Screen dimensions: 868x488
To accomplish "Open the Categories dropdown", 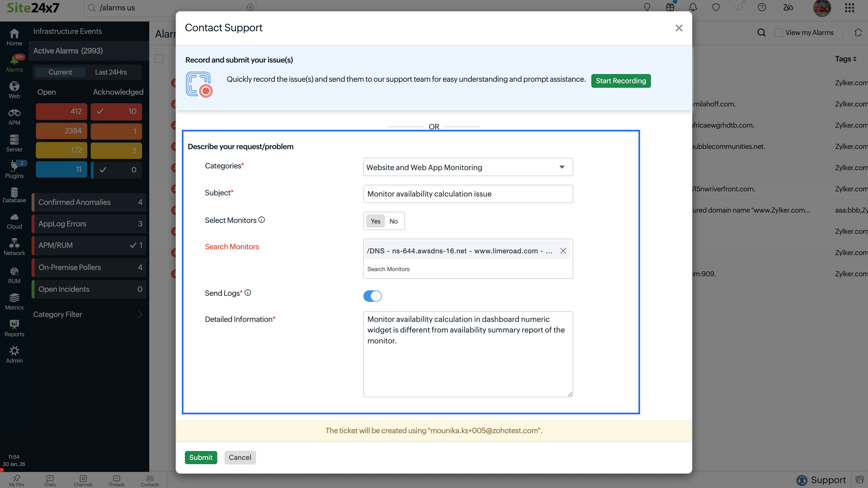I will coord(468,167).
